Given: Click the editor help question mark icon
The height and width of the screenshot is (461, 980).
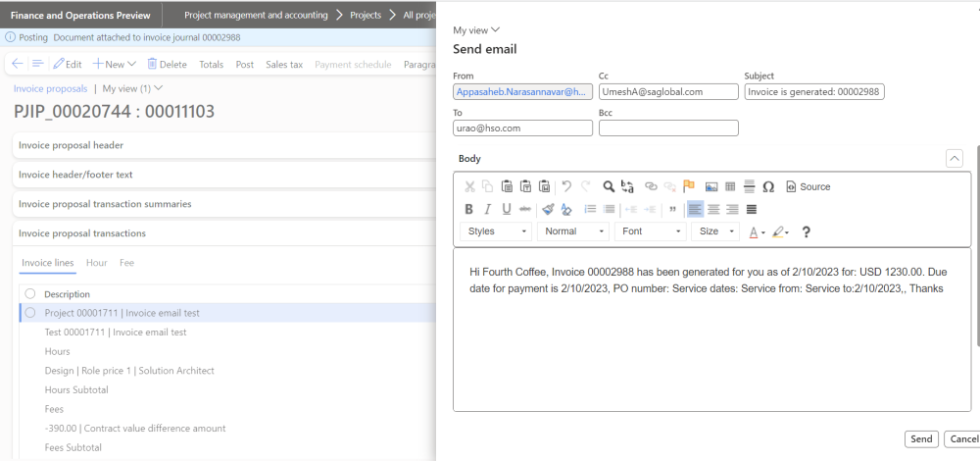Looking at the screenshot, I should pyautogui.click(x=807, y=232).
